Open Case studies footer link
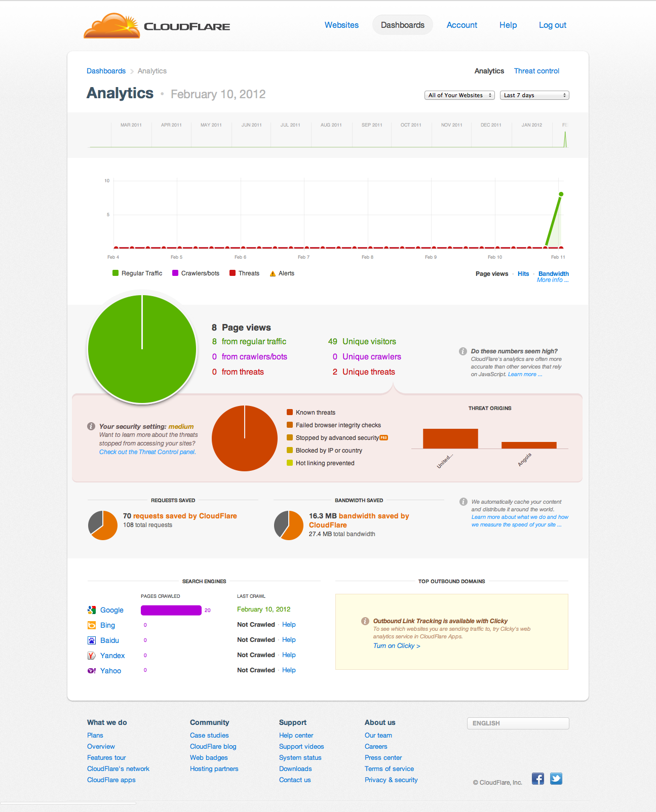The height and width of the screenshot is (812, 656). tap(209, 735)
